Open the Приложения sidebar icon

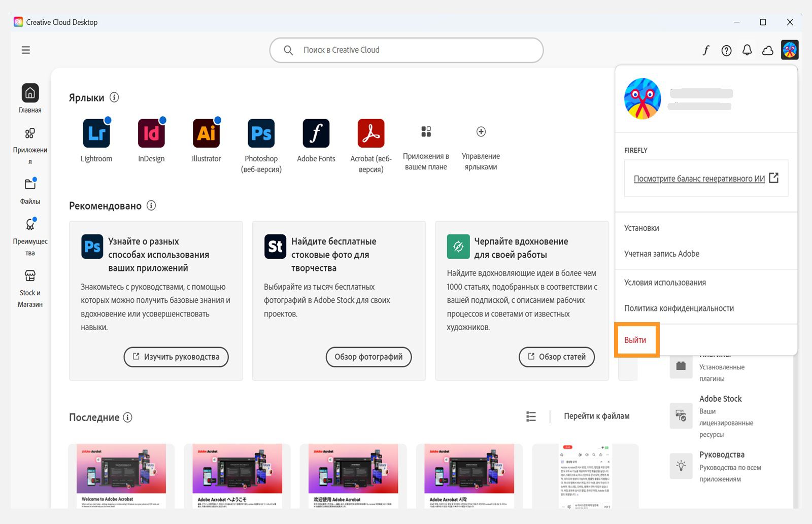[30, 133]
